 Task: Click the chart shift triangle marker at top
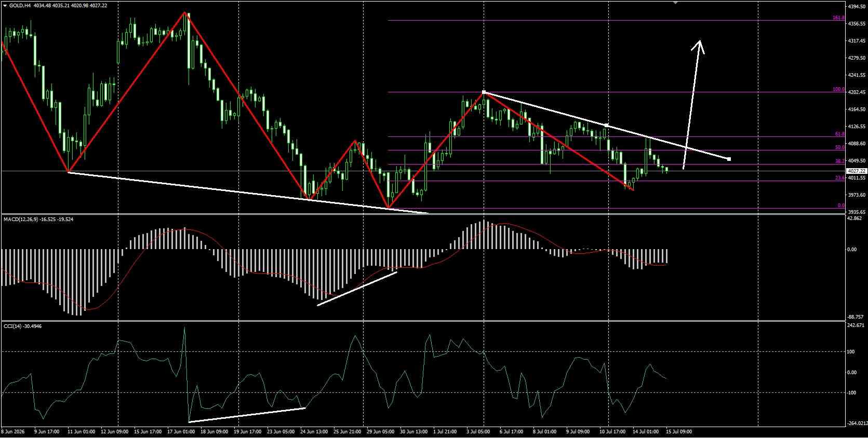675,2
